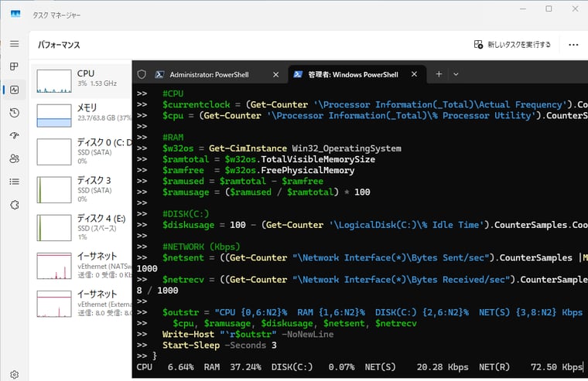Maximize the Task Manager window
The width and height of the screenshot is (588, 381).
(x=549, y=9)
